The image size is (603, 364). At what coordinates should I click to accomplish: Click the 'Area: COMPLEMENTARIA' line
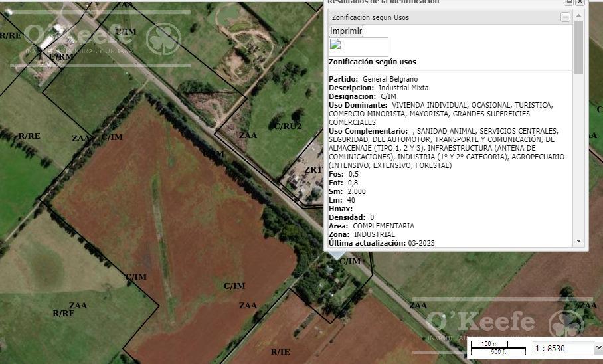coord(371,226)
